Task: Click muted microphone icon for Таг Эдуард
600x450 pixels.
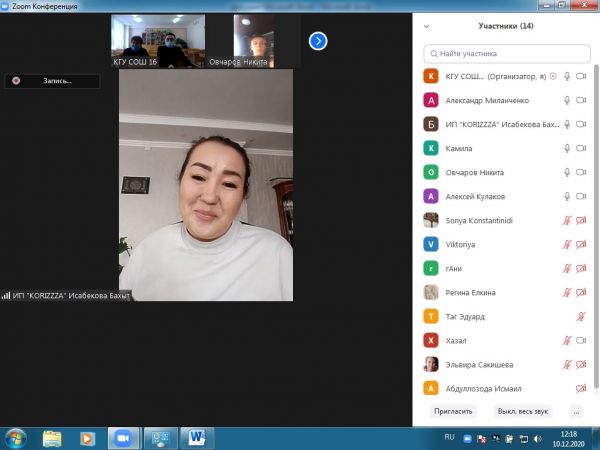Action: tap(581, 316)
